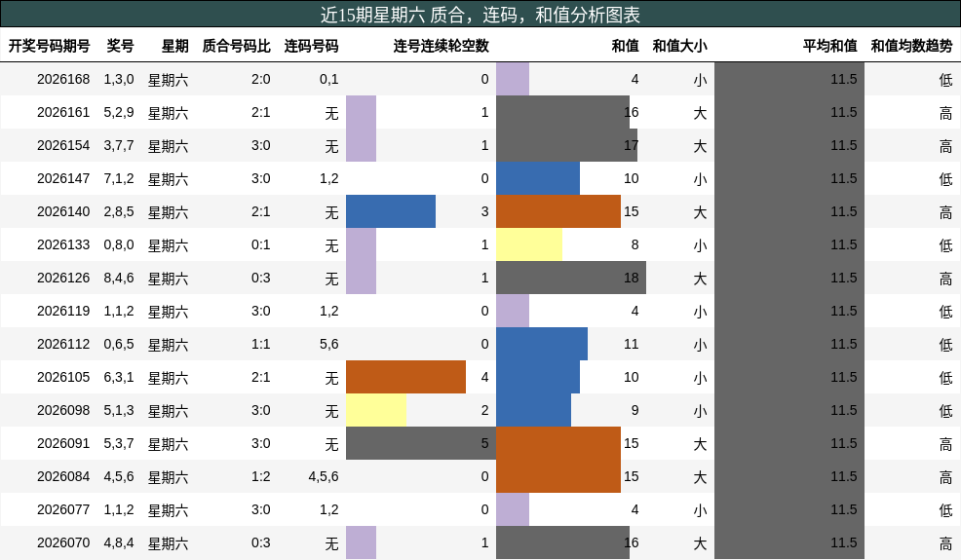Click winning numbers 0,6,5

click(x=119, y=344)
